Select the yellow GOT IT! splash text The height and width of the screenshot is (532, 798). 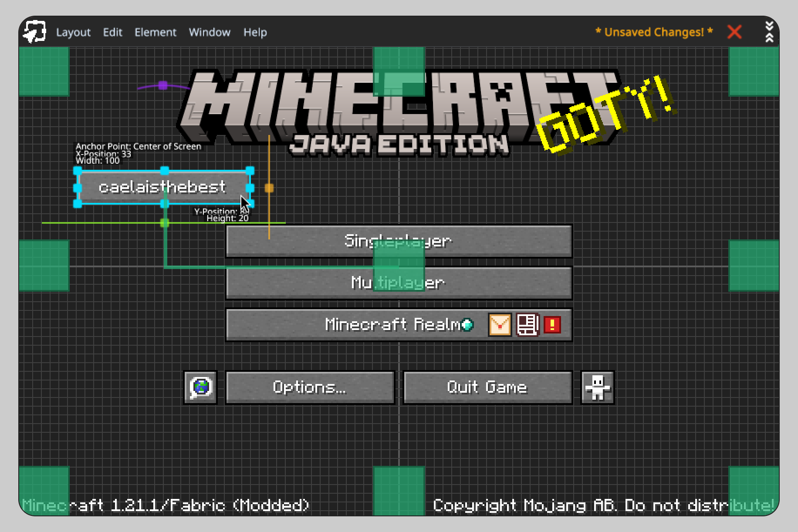(x=606, y=116)
